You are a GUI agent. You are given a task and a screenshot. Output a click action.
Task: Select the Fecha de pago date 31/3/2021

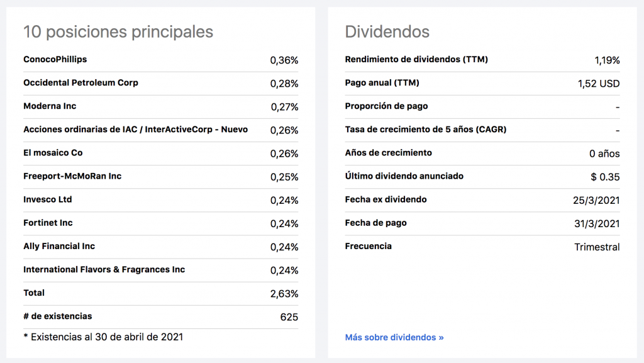tap(597, 224)
